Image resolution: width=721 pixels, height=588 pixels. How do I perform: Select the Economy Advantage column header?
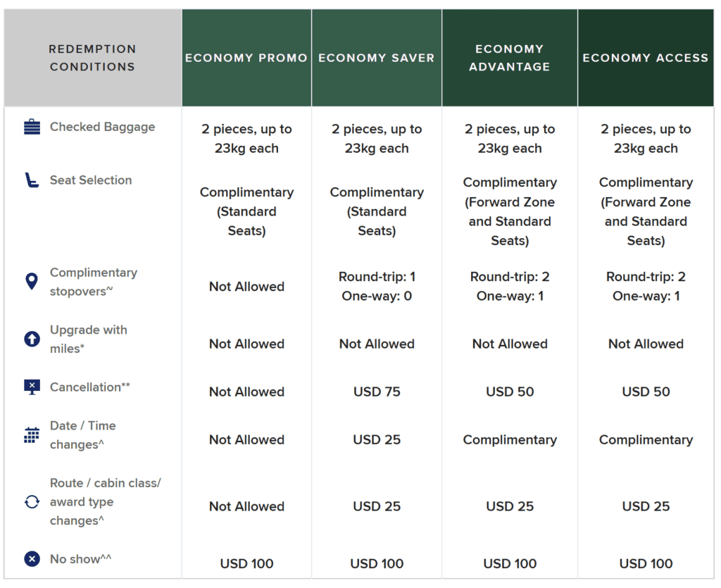click(510, 58)
